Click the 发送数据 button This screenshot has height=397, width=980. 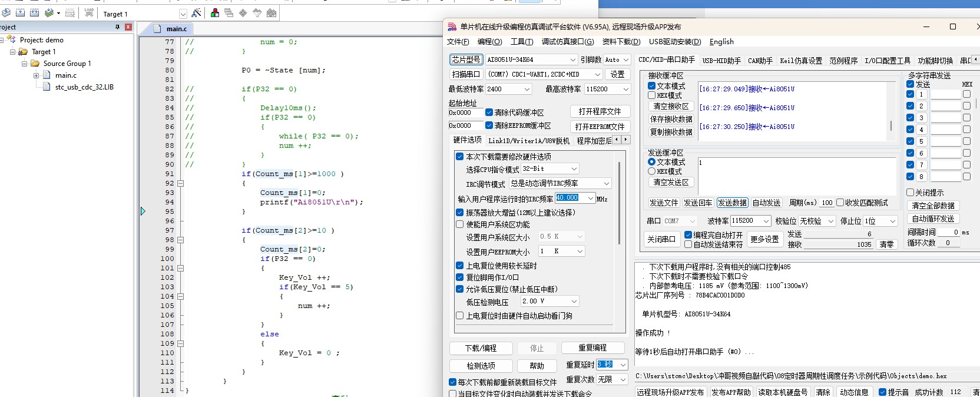[732, 203]
